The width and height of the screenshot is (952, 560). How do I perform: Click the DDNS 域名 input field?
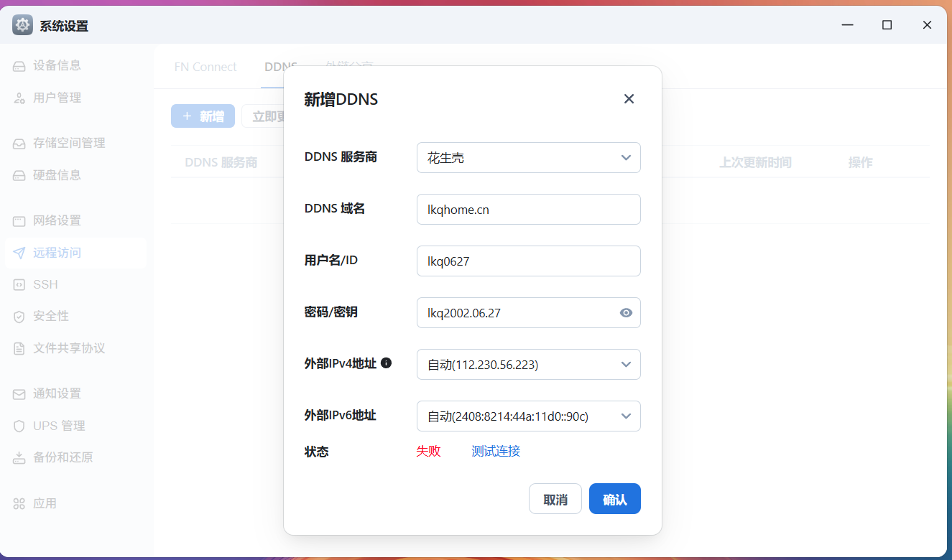click(529, 210)
